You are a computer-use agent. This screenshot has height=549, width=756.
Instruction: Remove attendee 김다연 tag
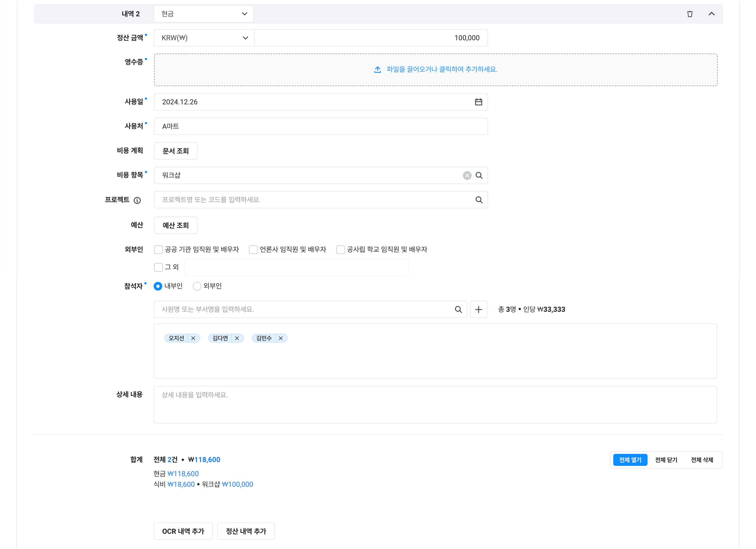[x=237, y=338]
